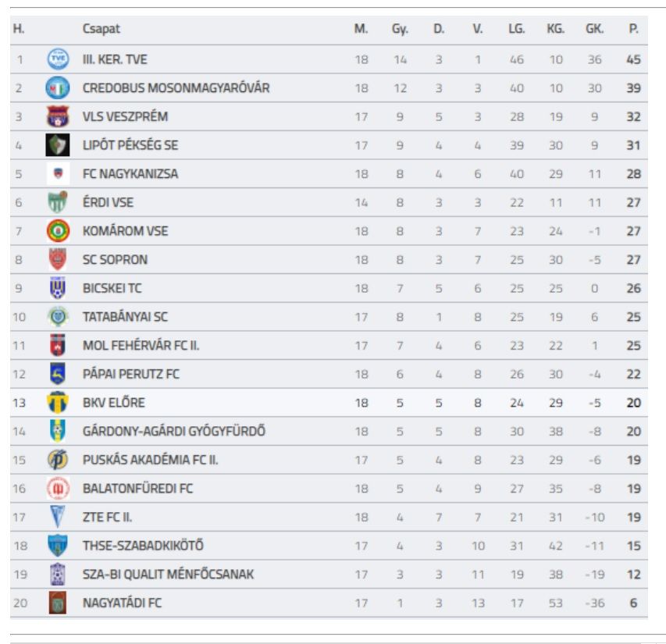Click the Pápai Perutz FC crest

(x=58, y=374)
